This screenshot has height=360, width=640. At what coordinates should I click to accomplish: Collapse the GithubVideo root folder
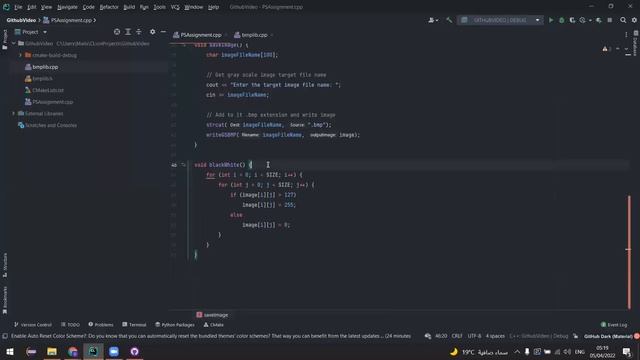[14, 43]
